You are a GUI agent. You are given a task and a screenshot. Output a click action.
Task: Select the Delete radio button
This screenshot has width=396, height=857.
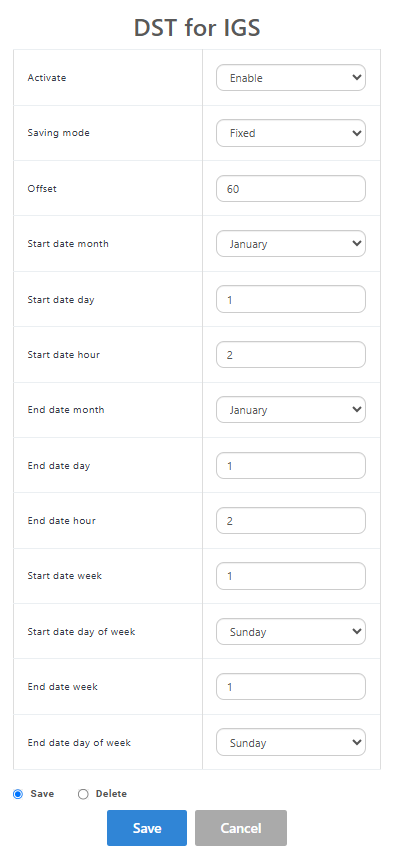[83, 794]
